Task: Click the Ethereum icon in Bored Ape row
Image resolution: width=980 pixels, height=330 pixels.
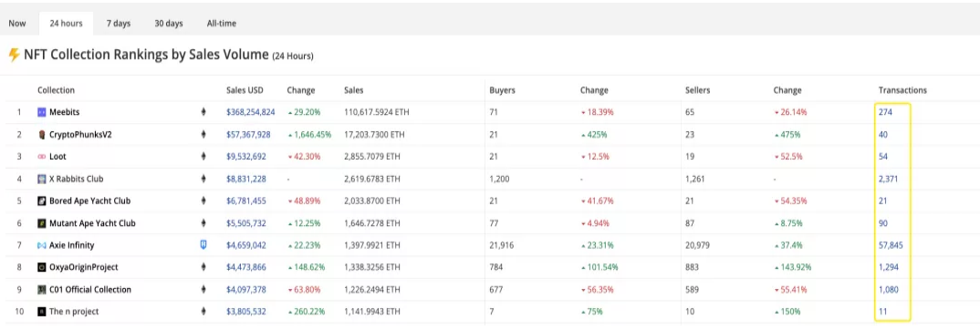Action: (x=203, y=201)
